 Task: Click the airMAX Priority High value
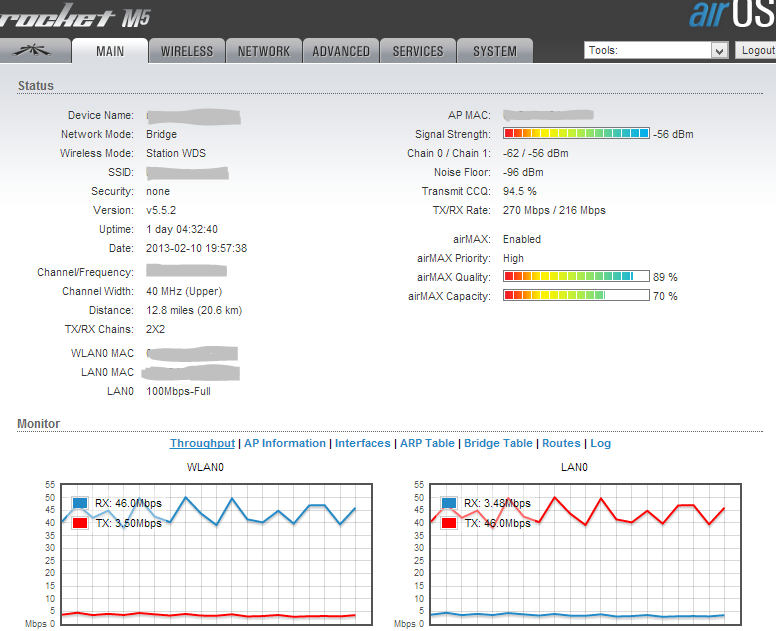tap(513, 258)
